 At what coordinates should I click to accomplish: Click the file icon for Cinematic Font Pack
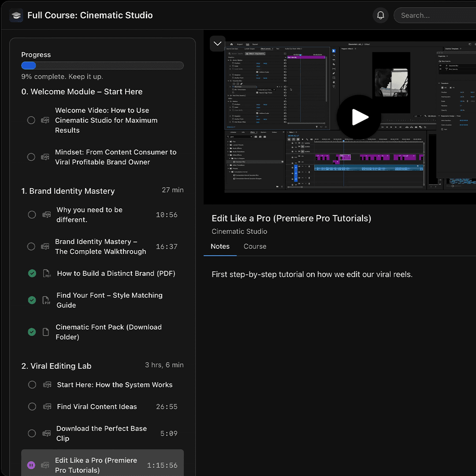[46, 332]
